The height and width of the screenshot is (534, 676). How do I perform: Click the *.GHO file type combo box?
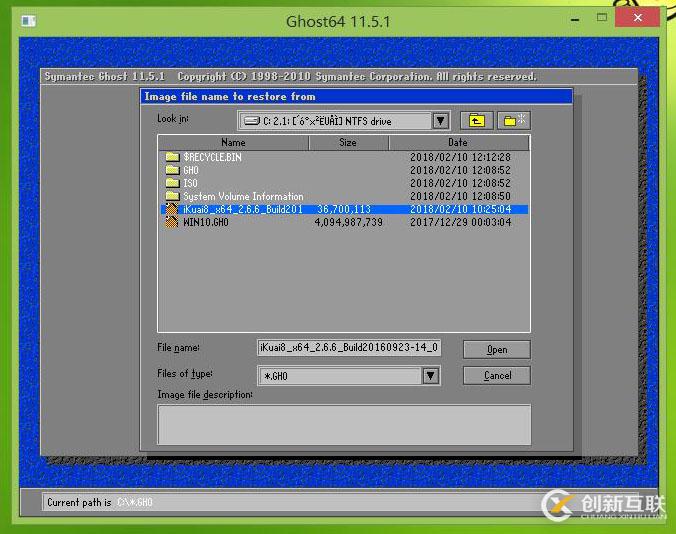pyautogui.click(x=349, y=376)
